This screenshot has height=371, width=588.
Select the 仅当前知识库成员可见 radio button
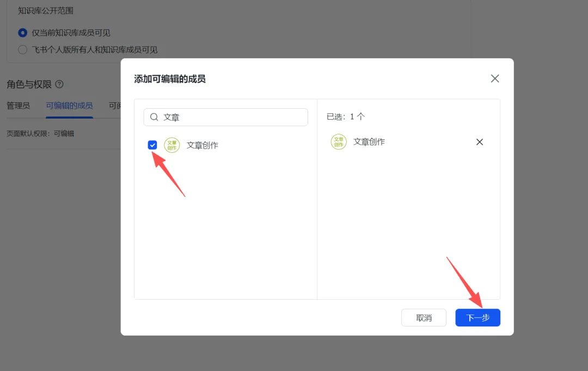click(22, 33)
